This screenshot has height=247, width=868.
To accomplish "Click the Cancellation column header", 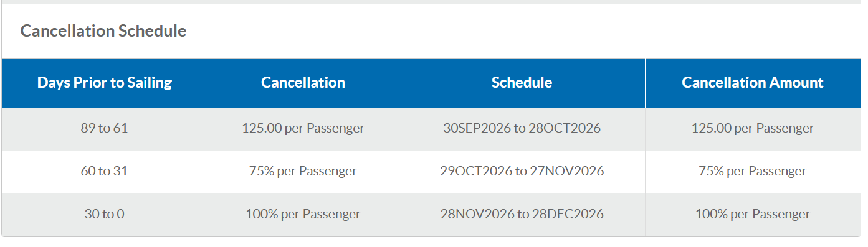I will click(x=303, y=83).
